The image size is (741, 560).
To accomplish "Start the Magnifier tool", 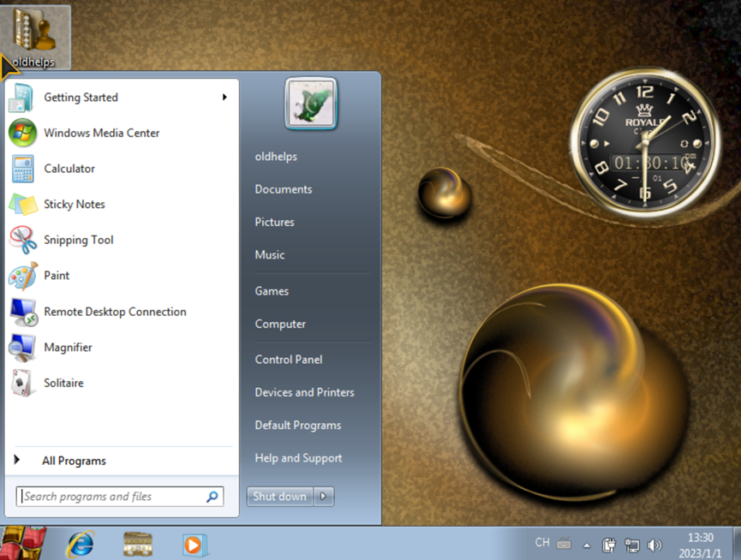I will tap(68, 348).
